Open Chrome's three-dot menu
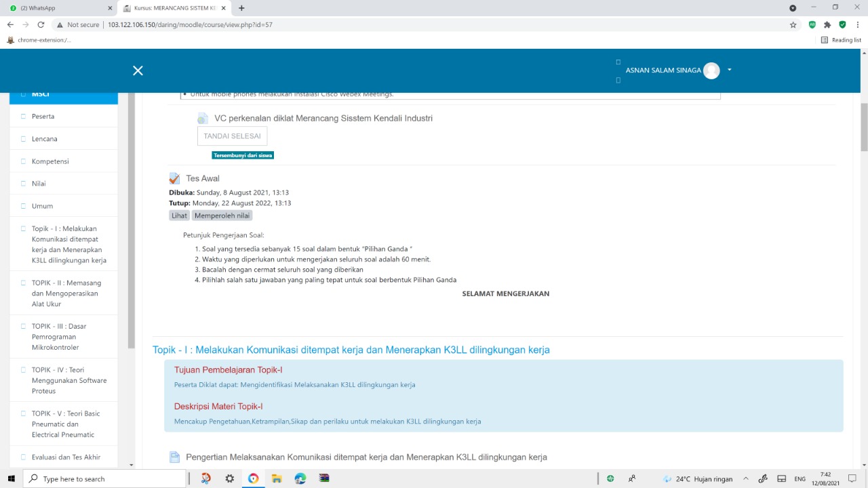The height and width of the screenshot is (488, 868). 858,24
